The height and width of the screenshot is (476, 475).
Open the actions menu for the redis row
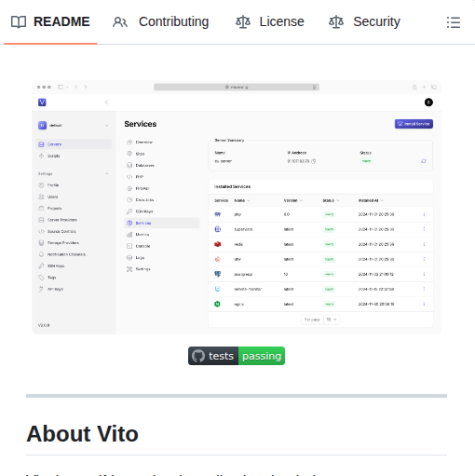[x=424, y=244]
